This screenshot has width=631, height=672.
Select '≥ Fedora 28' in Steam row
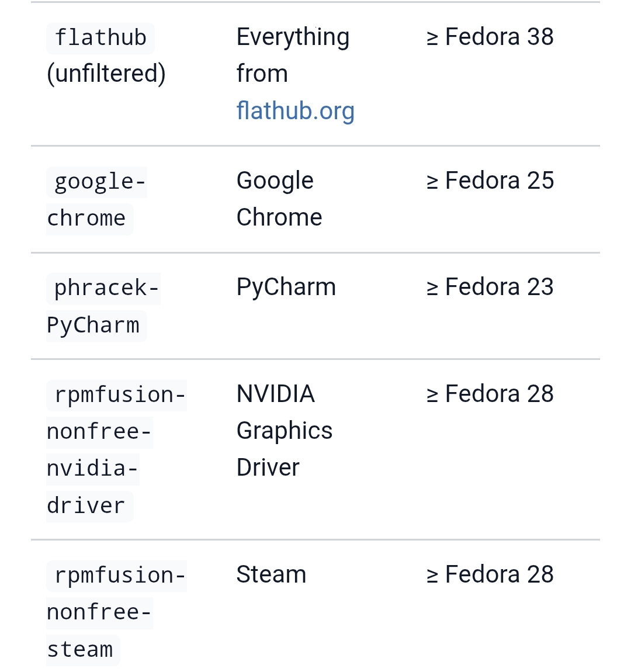[x=490, y=575]
